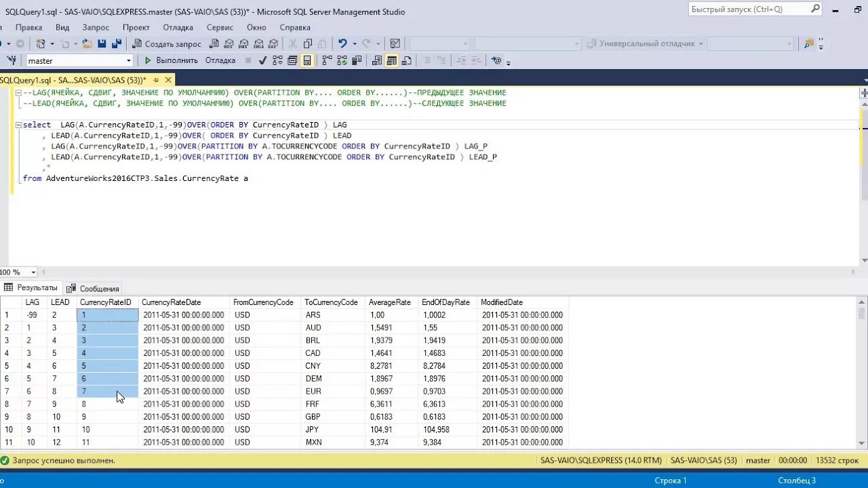Switch output to Results to Grid
The width and height of the screenshot is (868, 488).
(391, 60)
